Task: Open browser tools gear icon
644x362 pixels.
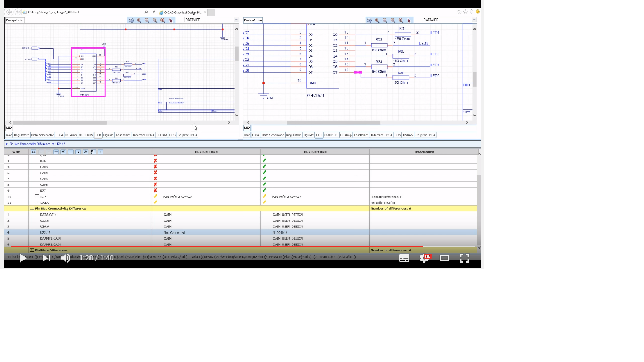Action: 471,12
